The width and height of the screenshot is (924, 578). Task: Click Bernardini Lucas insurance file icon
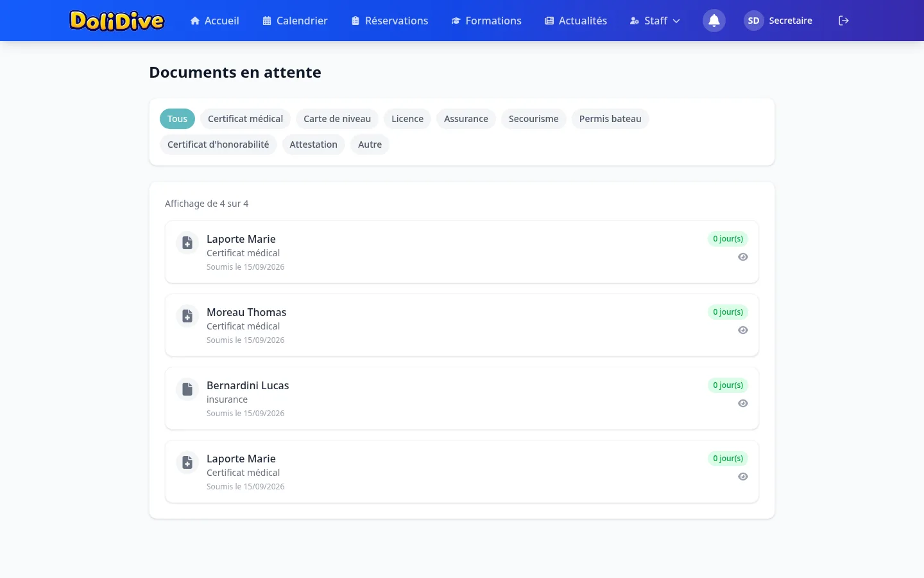point(187,389)
